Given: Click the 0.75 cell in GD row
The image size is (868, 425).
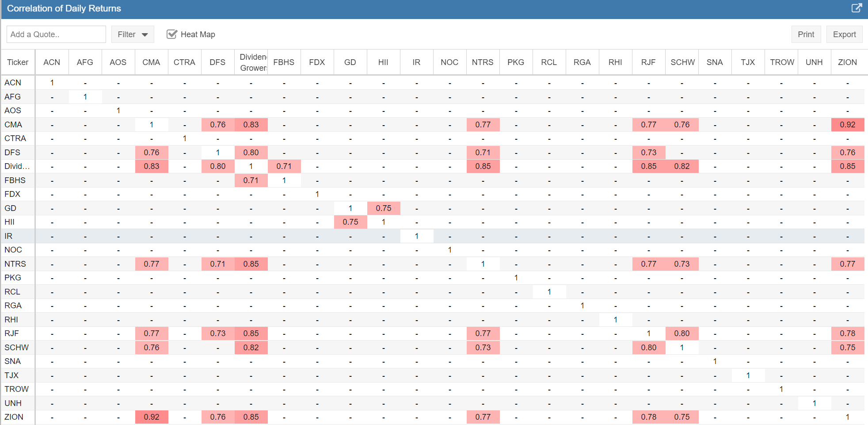Looking at the screenshot, I should pyautogui.click(x=383, y=208).
